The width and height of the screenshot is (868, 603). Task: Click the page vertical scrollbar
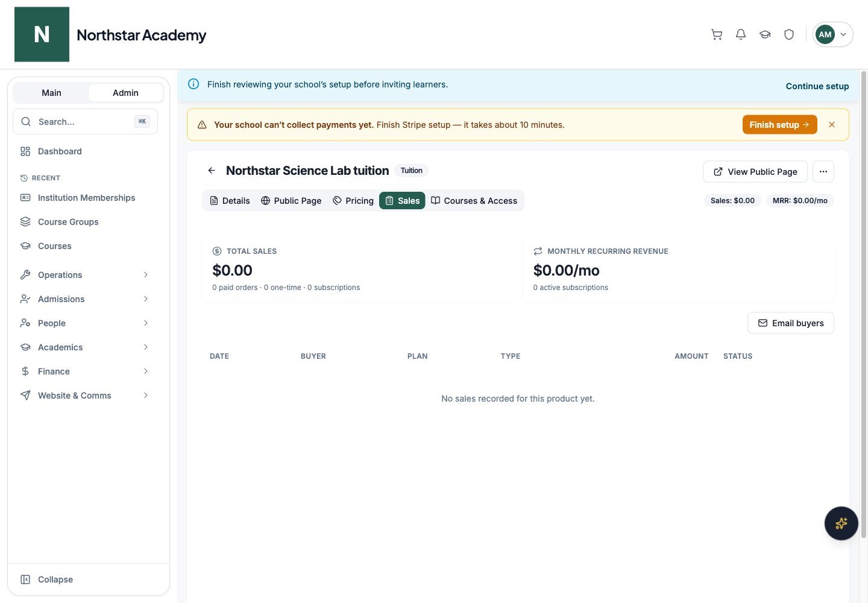coord(863,305)
